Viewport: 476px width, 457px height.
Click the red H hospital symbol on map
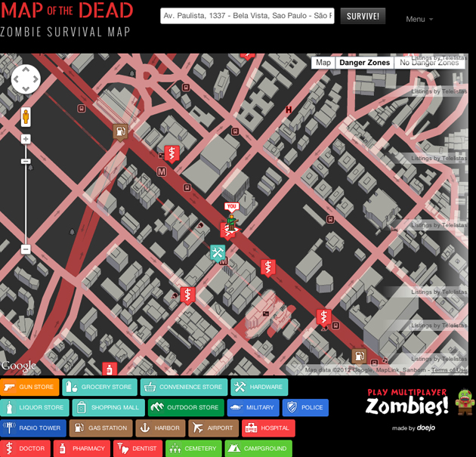click(289, 110)
